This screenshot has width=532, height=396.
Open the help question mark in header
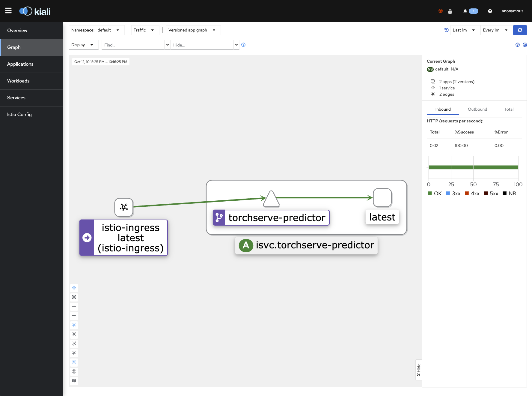pyautogui.click(x=490, y=11)
